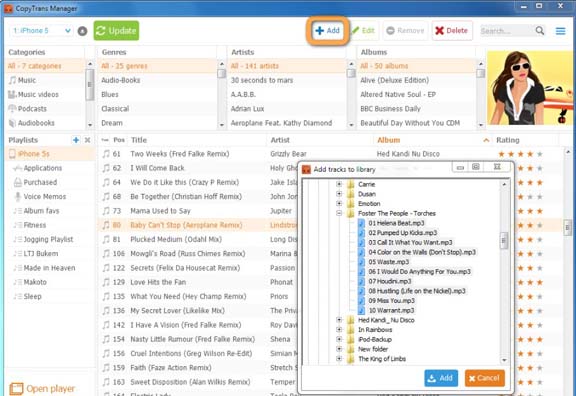Screen dimensions: 576x396
Task: Open the iPhone 5 device dropdown
Action: (x=41, y=30)
